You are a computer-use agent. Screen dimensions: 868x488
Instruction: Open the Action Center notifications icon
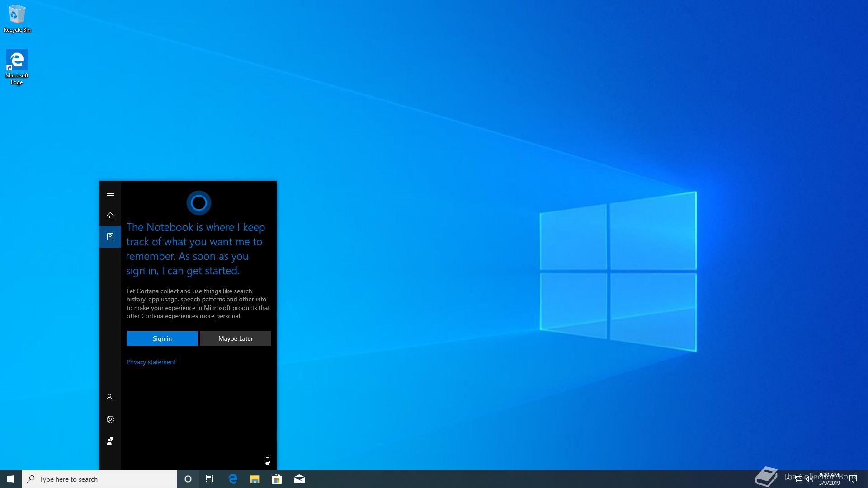coord(853,479)
